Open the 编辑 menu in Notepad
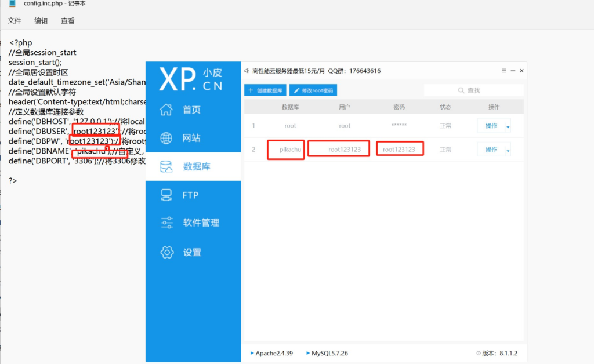 tap(41, 20)
